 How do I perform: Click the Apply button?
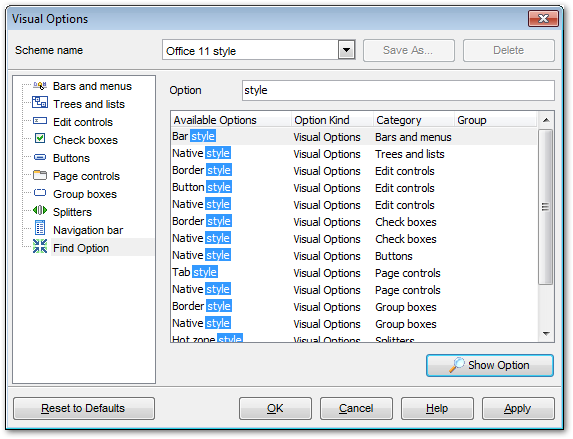pyautogui.click(x=518, y=408)
